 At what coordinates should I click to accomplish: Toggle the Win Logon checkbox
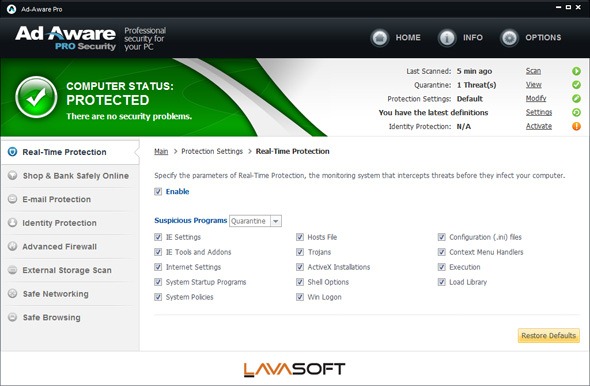[x=300, y=297]
